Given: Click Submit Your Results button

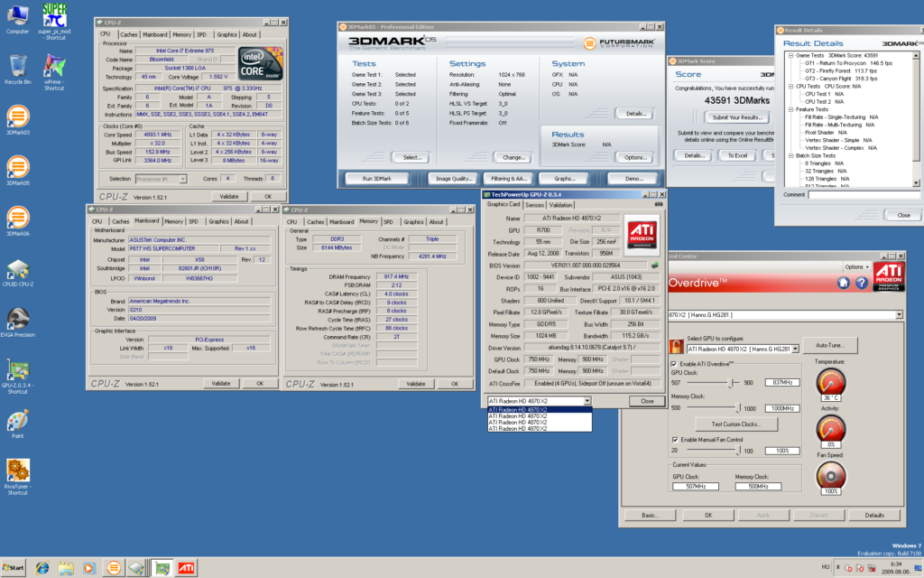Looking at the screenshot, I should 737,117.
